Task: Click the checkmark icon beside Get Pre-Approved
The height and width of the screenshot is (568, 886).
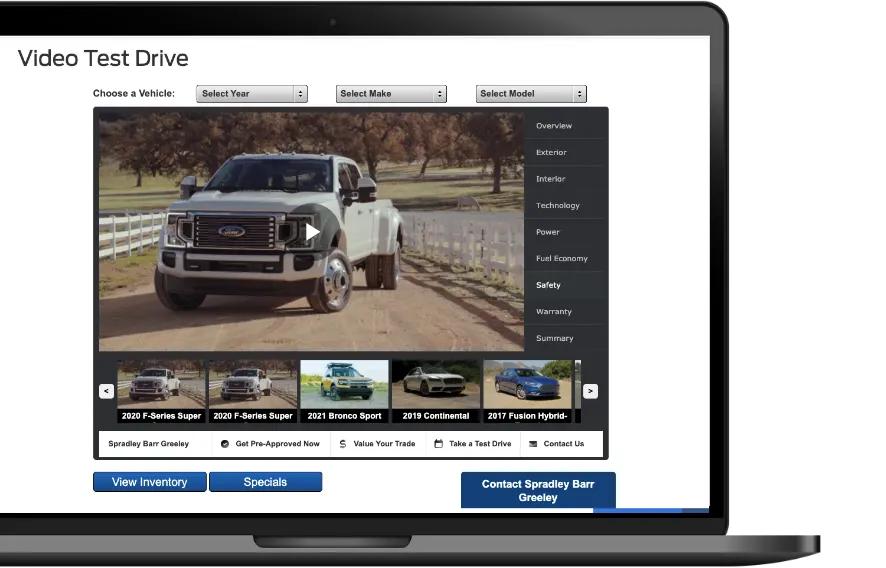Action: click(x=225, y=444)
